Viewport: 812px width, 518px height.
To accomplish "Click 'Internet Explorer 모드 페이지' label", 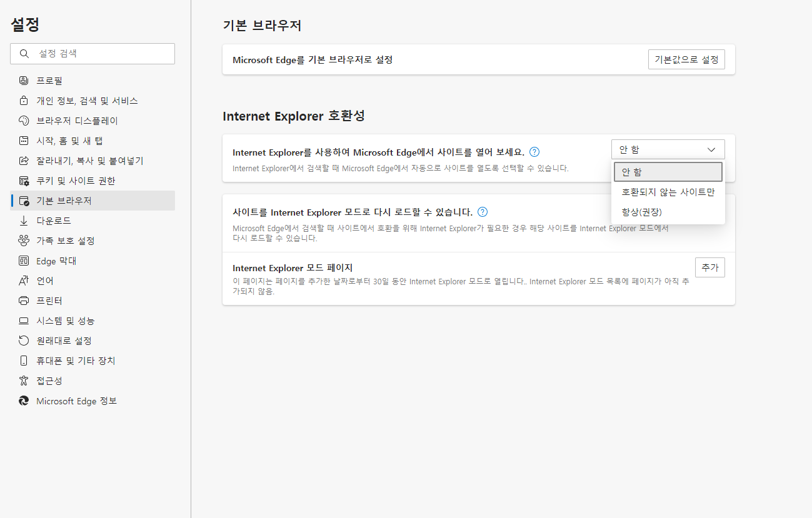I will click(x=293, y=268).
